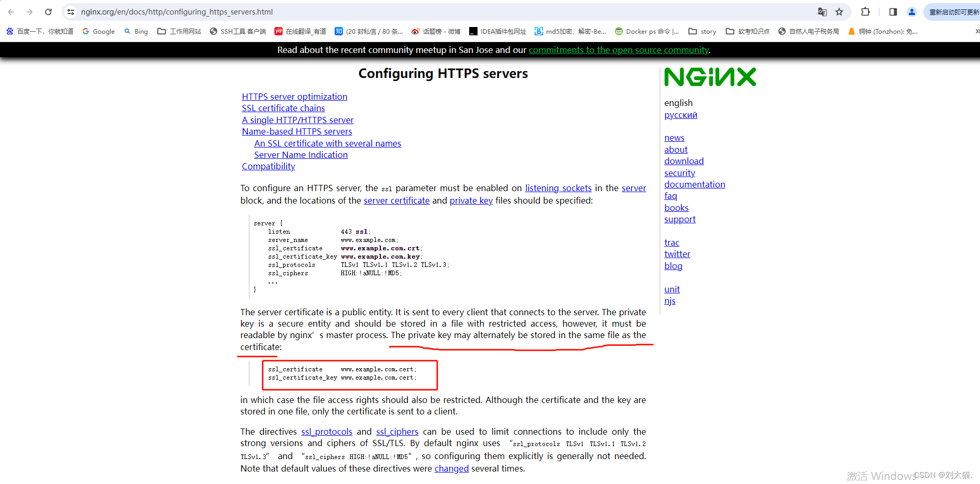Open the security sidebar link
The height and width of the screenshot is (484, 980).
(680, 173)
